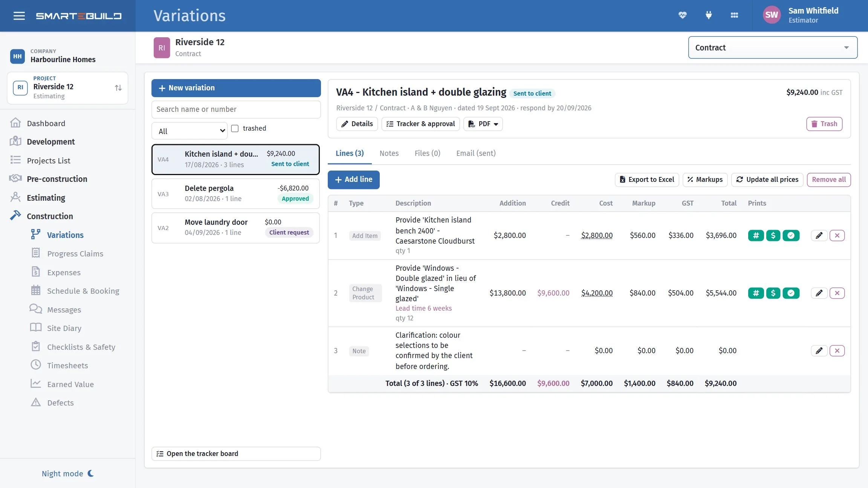Click the plug integrations icon in header
868x488 pixels.
pos(709,15)
